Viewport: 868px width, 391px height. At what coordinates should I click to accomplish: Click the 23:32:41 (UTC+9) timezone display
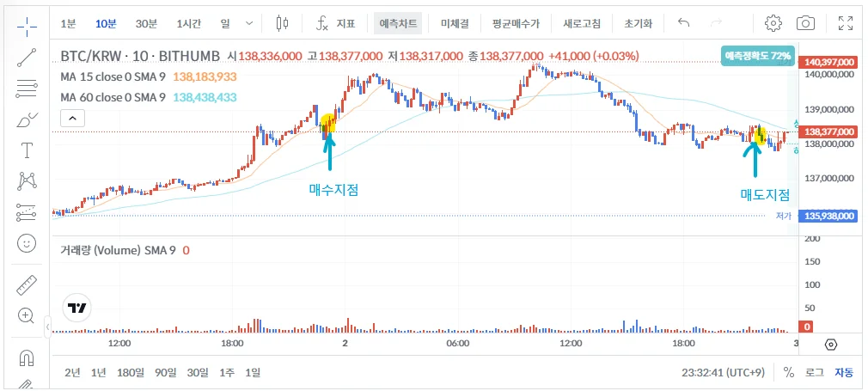(x=724, y=372)
